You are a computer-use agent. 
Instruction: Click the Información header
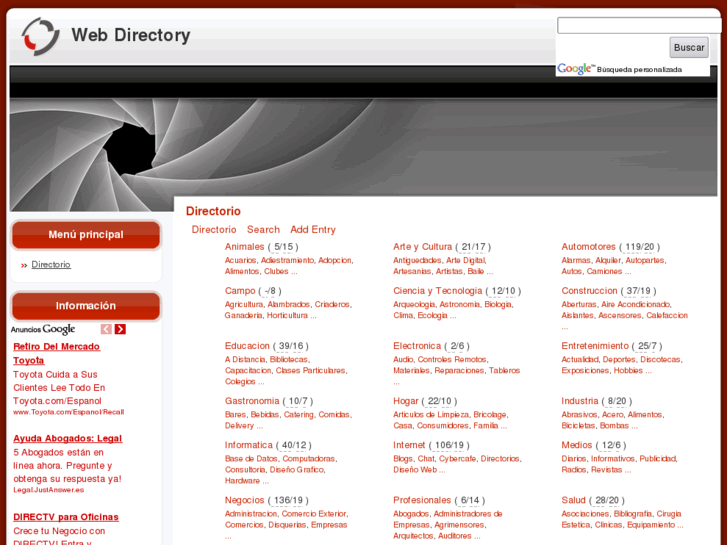point(86,306)
